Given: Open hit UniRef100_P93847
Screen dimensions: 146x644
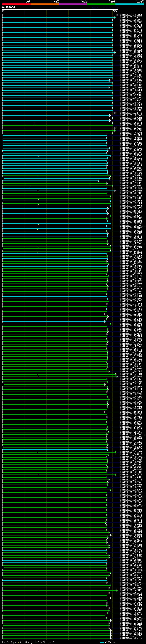Looking at the screenshot, I should 131,32.
